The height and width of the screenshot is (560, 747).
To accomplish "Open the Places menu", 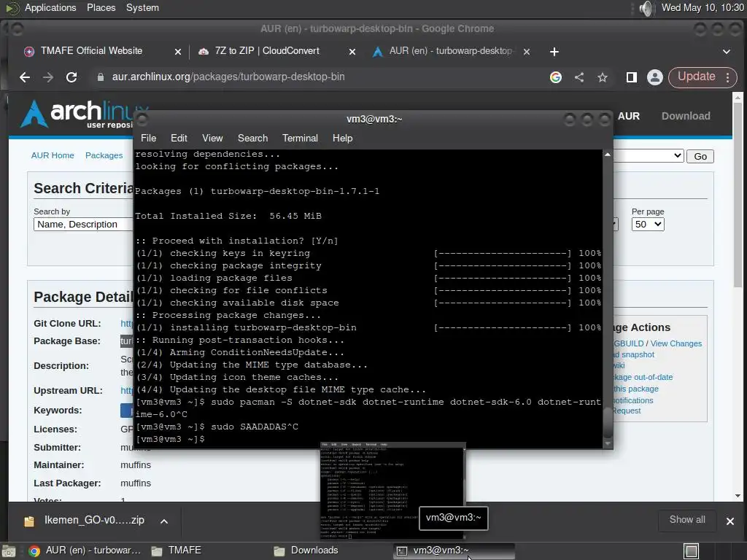I will [x=101, y=7].
